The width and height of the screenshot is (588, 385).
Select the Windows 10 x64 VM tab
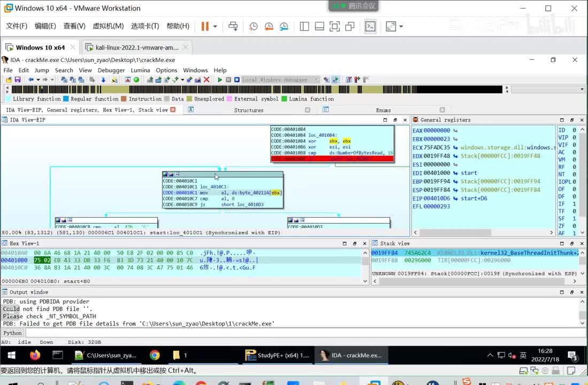[40, 47]
